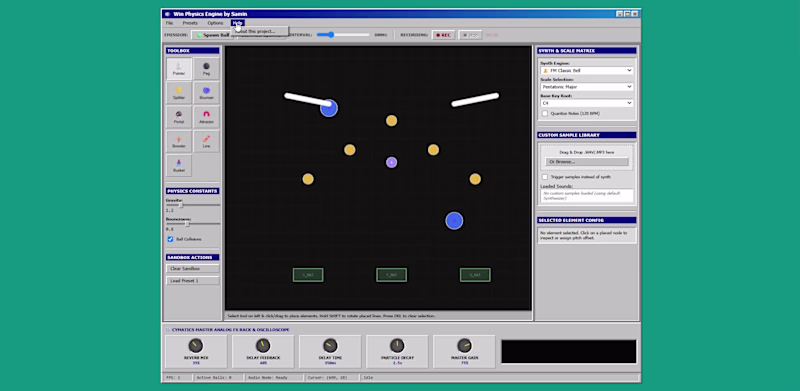Select the Line drawing tool
The image size is (800, 391).
pos(206,141)
